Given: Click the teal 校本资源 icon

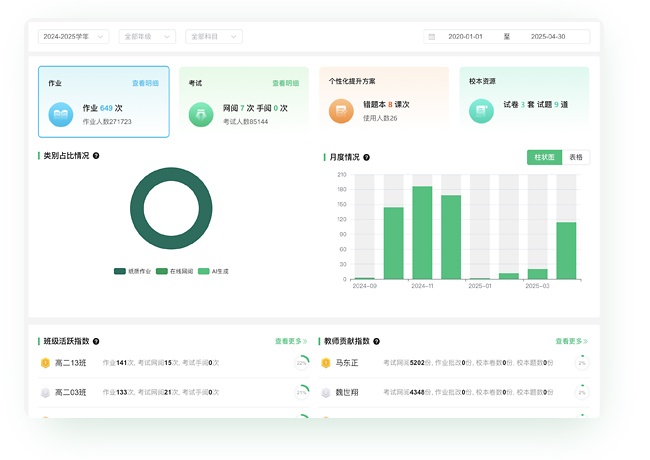Looking at the screenshot, I should (x=481, y=112).
